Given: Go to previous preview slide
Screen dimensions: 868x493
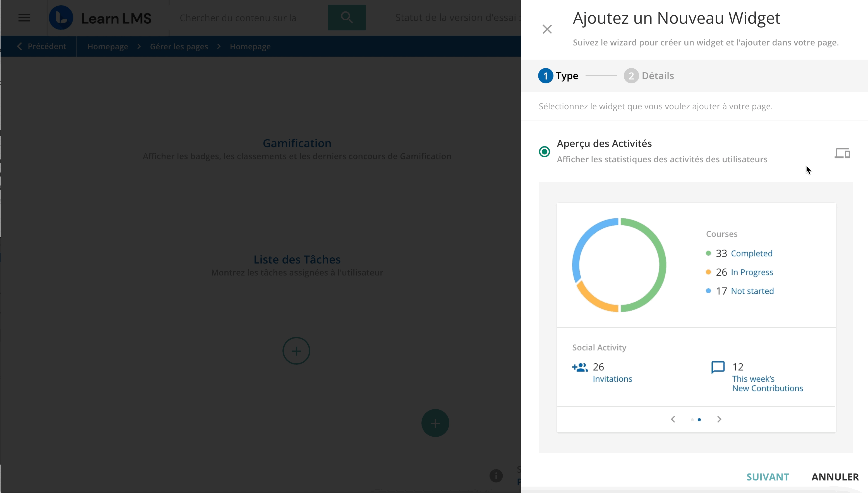Looking at the screenshot, I should tap(673, 419).
